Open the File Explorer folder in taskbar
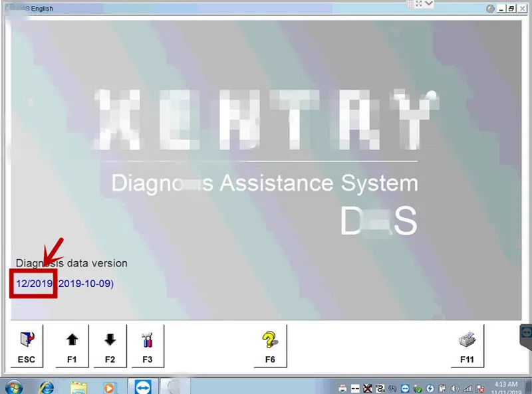Image resolution: width=532 pixels, height=394 pixels. coord(78,387)
